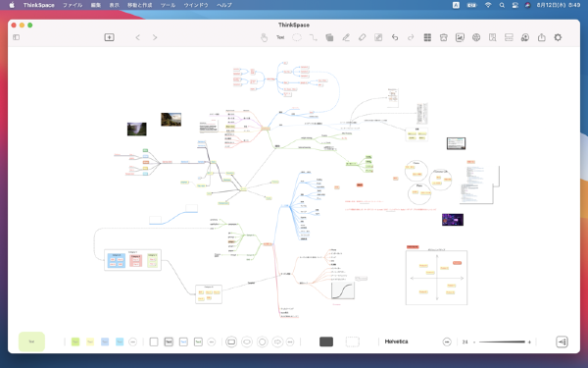
Task: Open the ThinkSpace app menu
Action: 38,5
